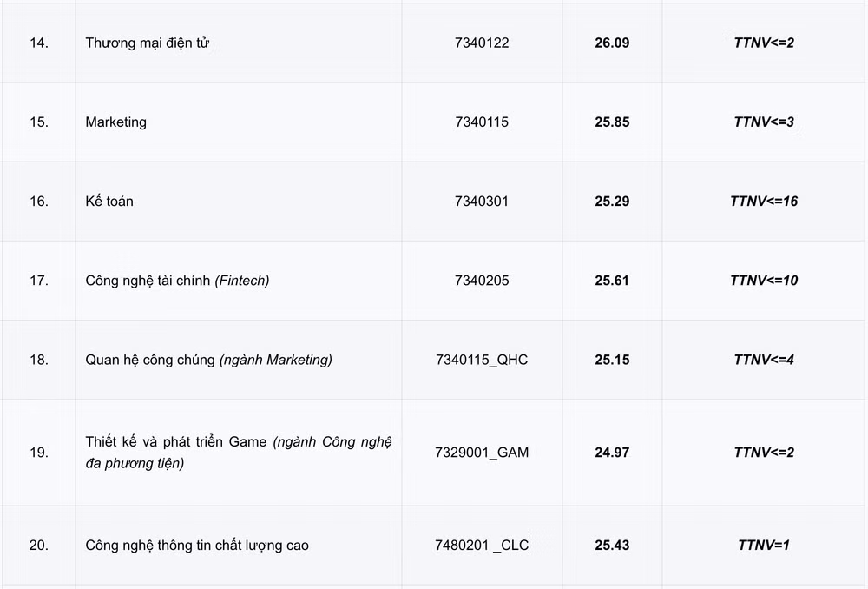Viewport: 868px width, 589px height.
Task: Click the Thương mại điện tử major name
Action: click(148, 43)
